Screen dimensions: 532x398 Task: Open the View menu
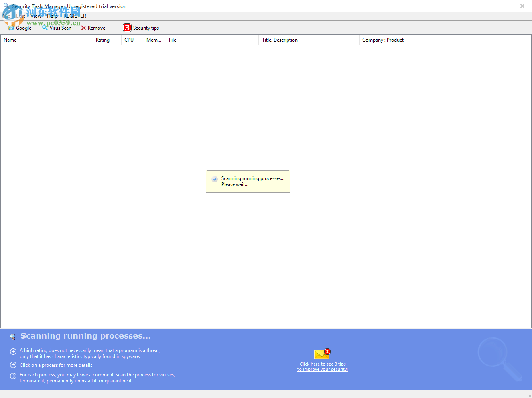click(36, 16)
